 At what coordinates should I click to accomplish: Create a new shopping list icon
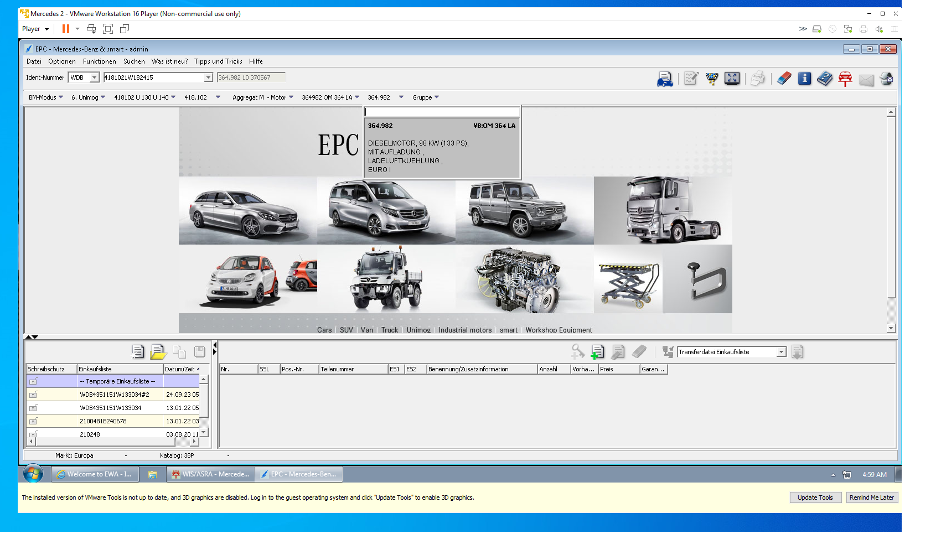[138, 351]
